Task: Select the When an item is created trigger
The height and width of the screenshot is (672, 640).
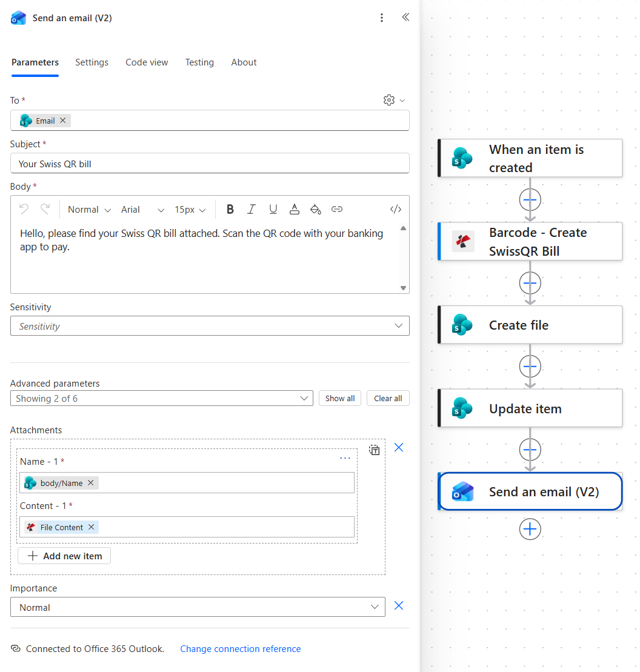Action: [530, 158]
